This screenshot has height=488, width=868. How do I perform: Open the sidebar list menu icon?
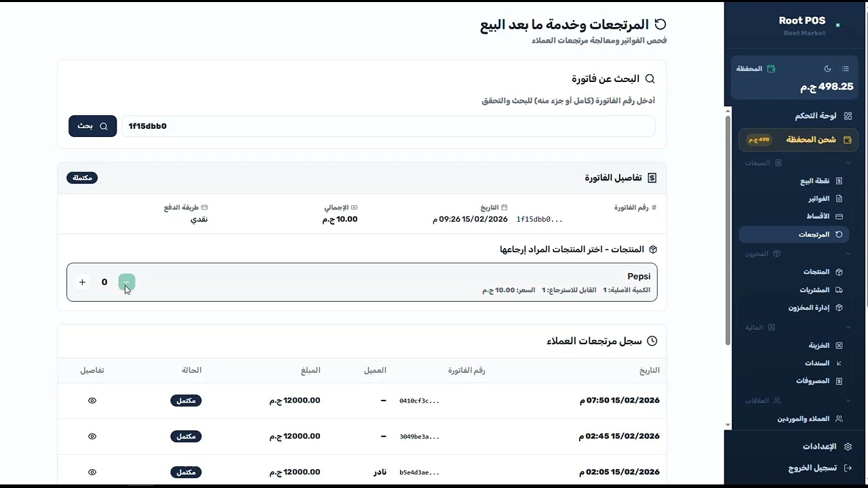coord(846,68)
